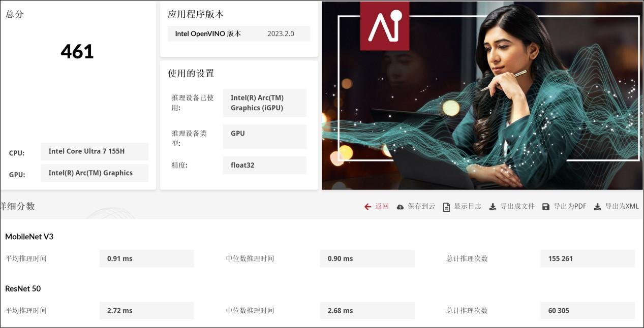Click the show log document icon
Image resolution: width=644 pixels, height=328 pixels.
tap(446, 207)
